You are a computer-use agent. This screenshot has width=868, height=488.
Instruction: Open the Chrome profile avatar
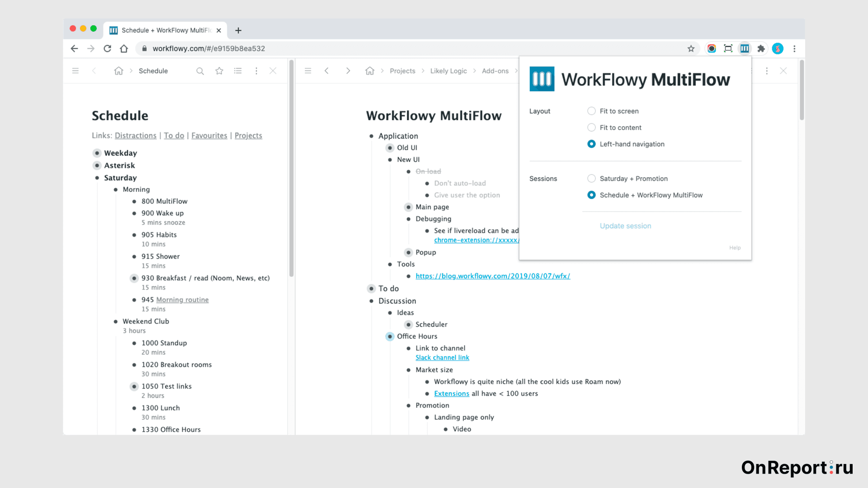click(778, 49)
